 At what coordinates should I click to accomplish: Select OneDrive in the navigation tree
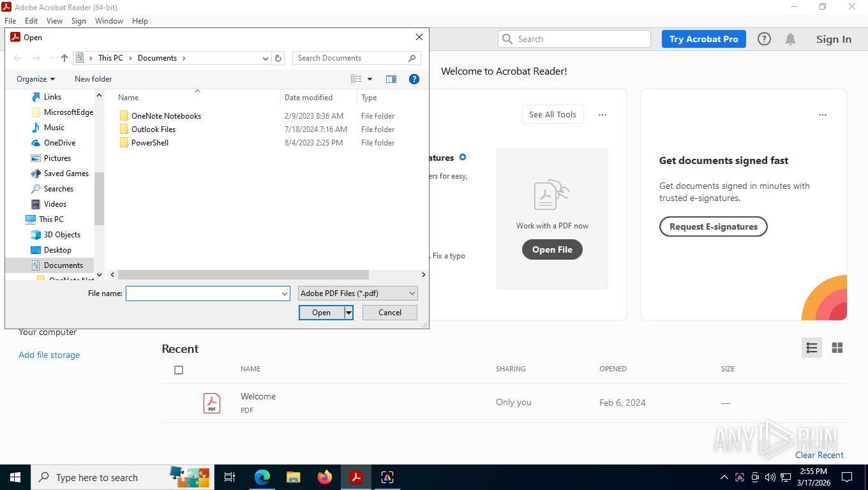(59, 143)
